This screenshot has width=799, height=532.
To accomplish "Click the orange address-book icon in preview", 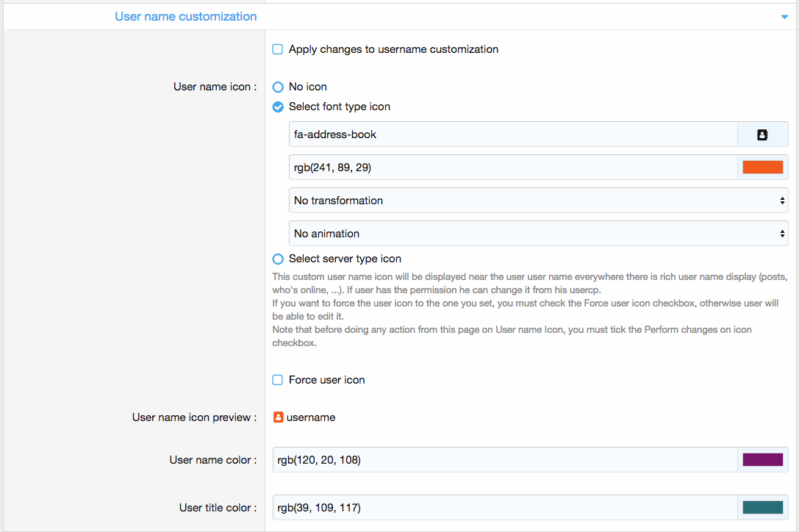I will pos(278,417).
